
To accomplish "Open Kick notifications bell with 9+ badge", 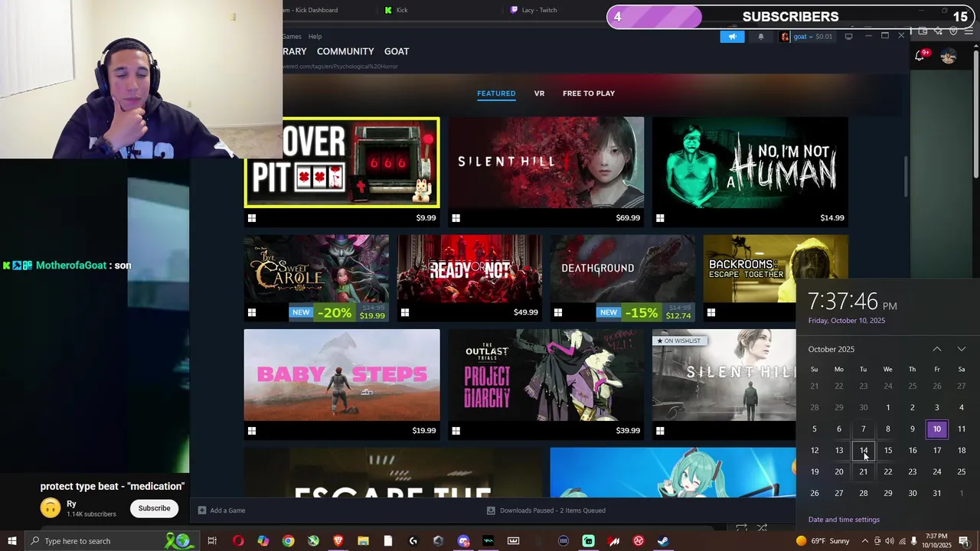I will click(921, 56).
